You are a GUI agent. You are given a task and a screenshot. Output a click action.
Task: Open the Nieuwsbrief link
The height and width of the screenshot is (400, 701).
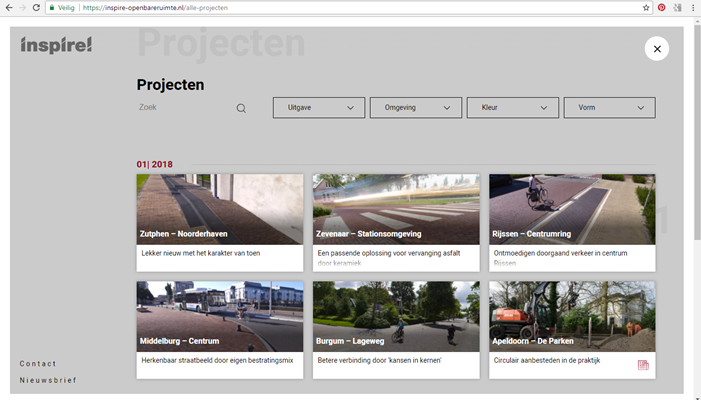pyautogui.click(x=48, y=380)
